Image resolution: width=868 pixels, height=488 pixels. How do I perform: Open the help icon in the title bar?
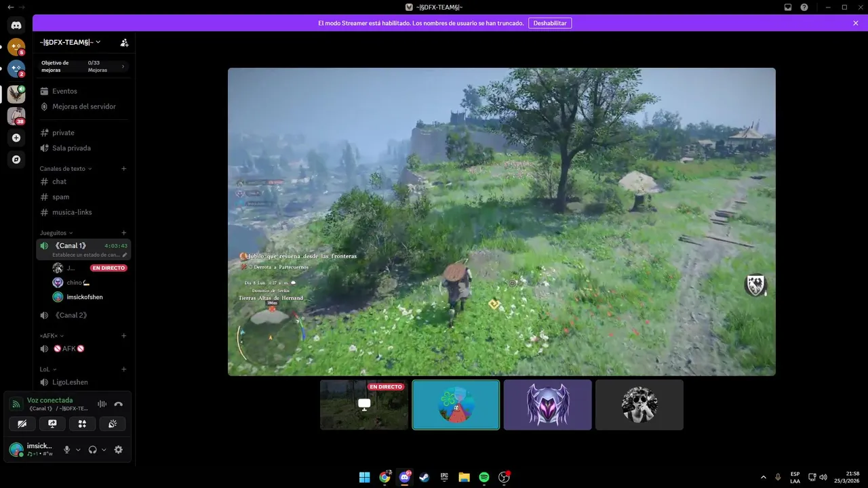tap(804, 7)
